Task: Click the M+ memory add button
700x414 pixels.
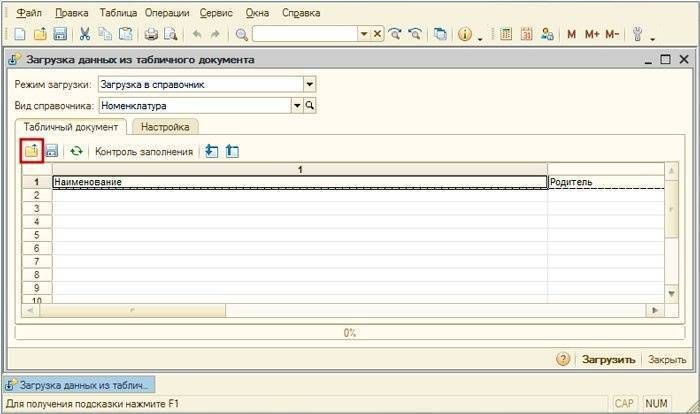Action: (592, 34)
